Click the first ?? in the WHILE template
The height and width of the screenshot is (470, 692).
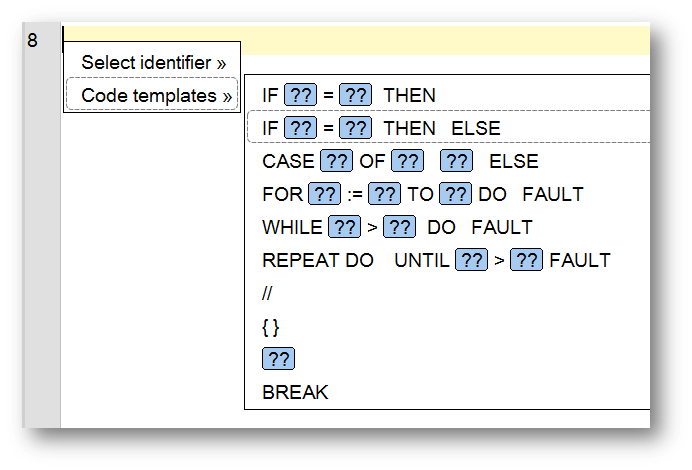[x=345, y=227]
